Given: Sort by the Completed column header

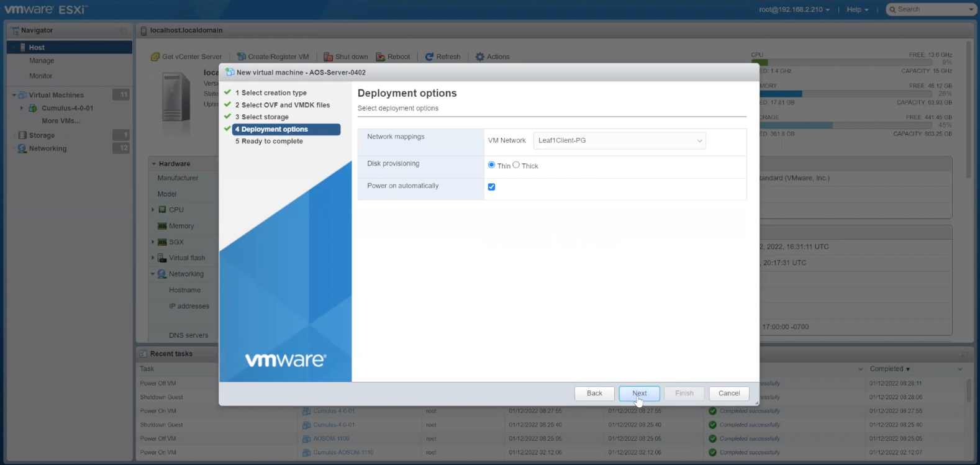Looking at the screenshot, I should [889, 369].
